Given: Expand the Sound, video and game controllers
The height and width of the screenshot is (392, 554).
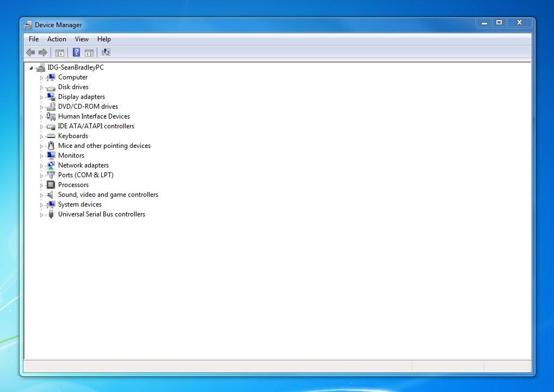Looking at the screenshot, I should [41, 195].
